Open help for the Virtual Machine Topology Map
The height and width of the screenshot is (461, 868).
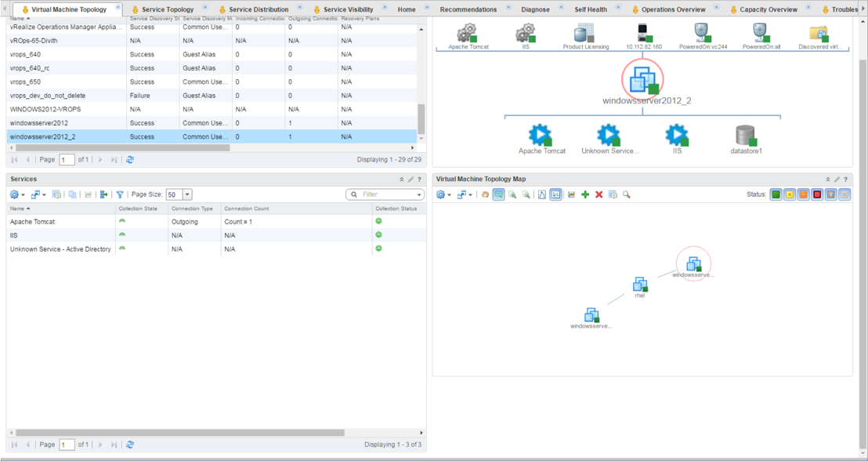(x=846, y=179)
